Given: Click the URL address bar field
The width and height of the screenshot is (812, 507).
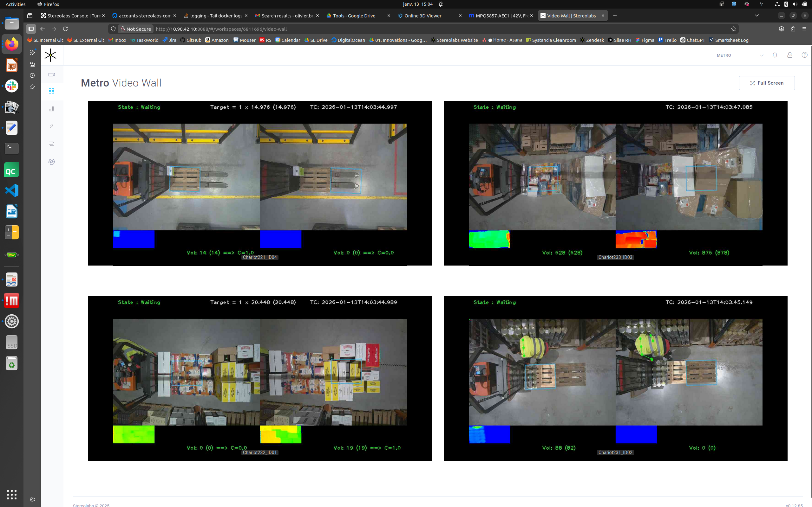Looking at the screenshot, I should (x=403, y=29).
